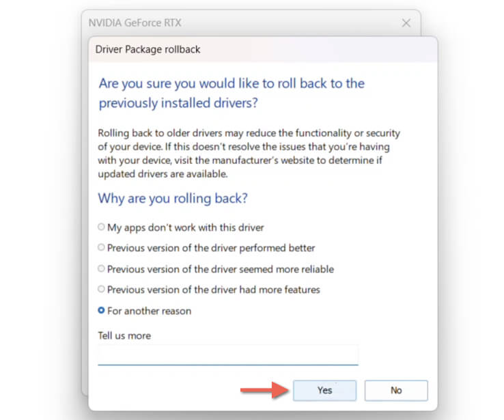
Task: Pick the "had more features" radio button
Action: tap(102, 290)
